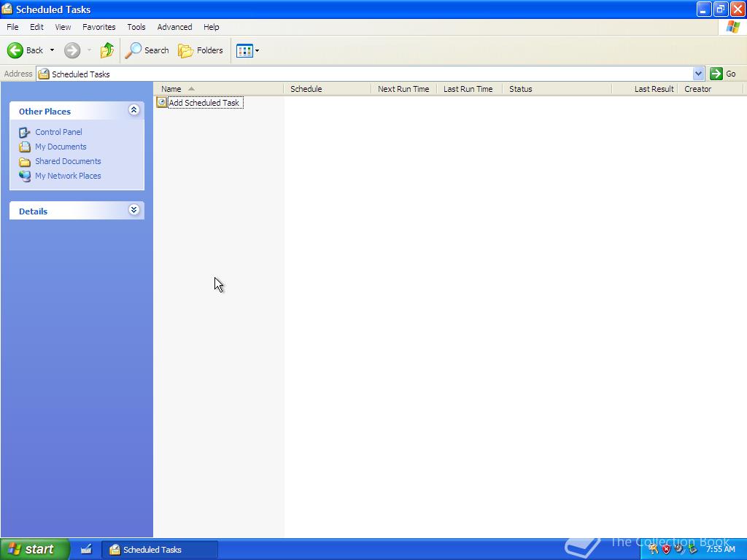The width and height of the screenshot is (747, 560).
Task: Open My Network Places from the sidebar
Action: pos(68,176)
